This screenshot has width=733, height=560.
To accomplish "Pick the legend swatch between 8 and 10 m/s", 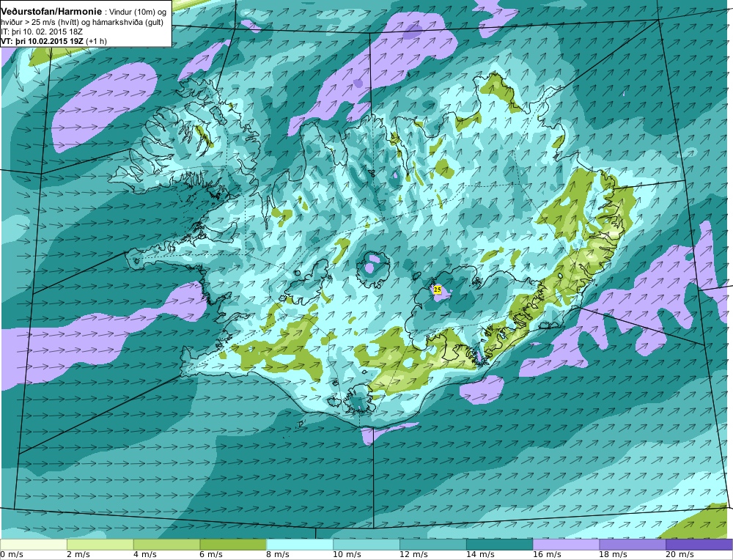I will pos(300,545).
